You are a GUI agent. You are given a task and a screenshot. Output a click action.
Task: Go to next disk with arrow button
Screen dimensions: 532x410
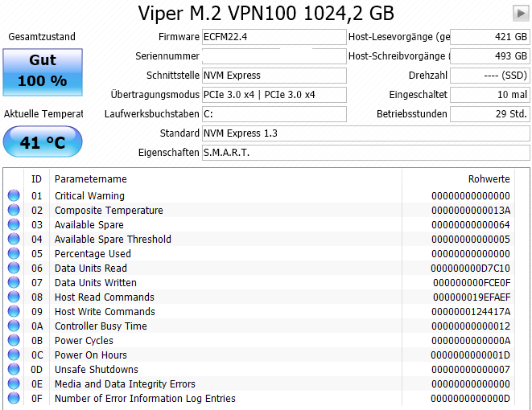[x=521, y=13]
